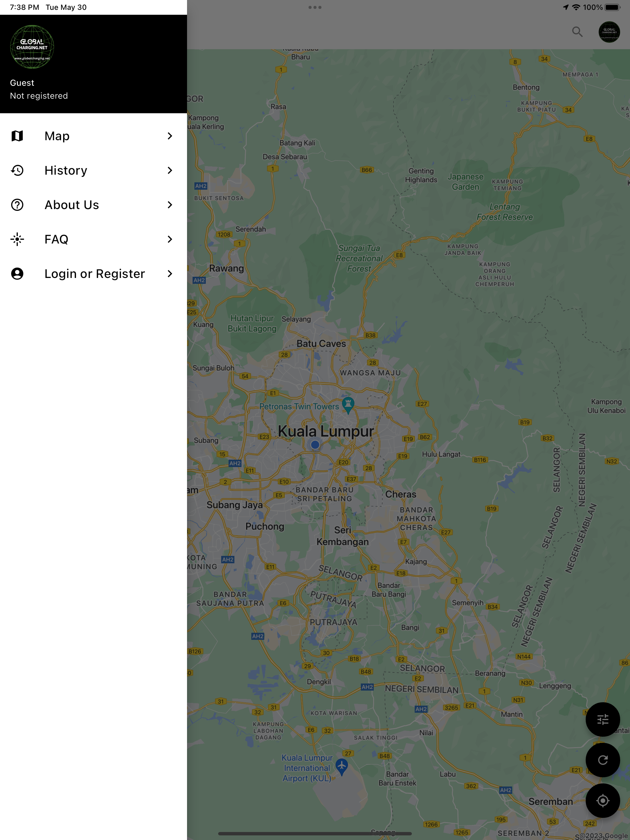Click the Guest user name text
The image size is (630, 840).
(x=22, y=83)
